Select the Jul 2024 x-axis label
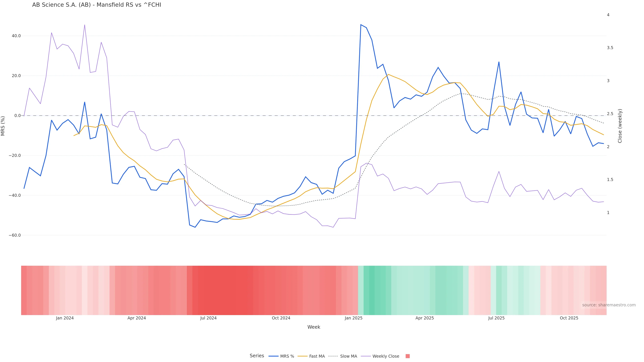The image size is (644, 362). [208, 318]
